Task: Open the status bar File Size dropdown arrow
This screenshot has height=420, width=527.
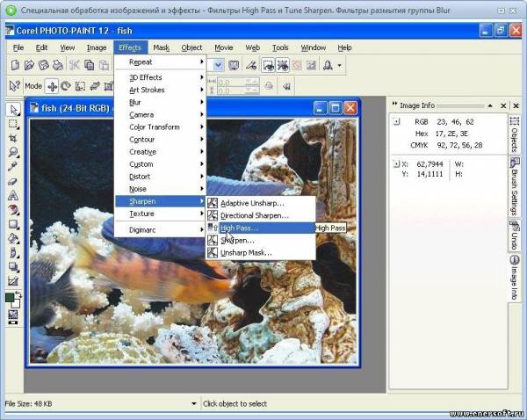Action: click(194, 403)
